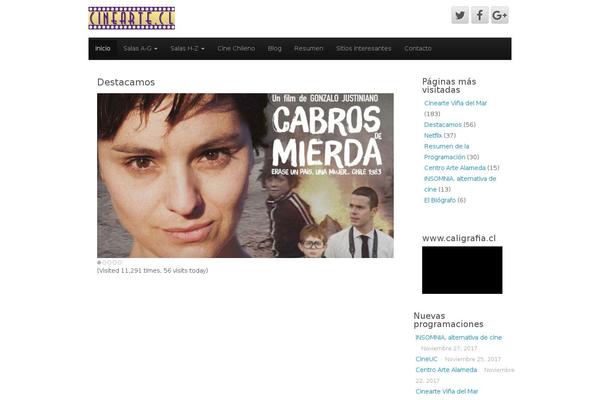This screenshot has width=600, height=400.
Task: Click the Cinearte.cl logo
Action: pos(132,18)
